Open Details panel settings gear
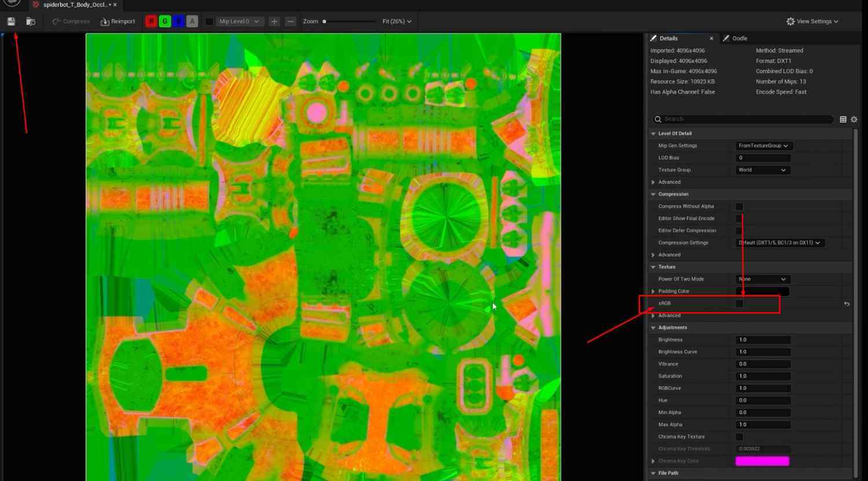 [854, 119]
